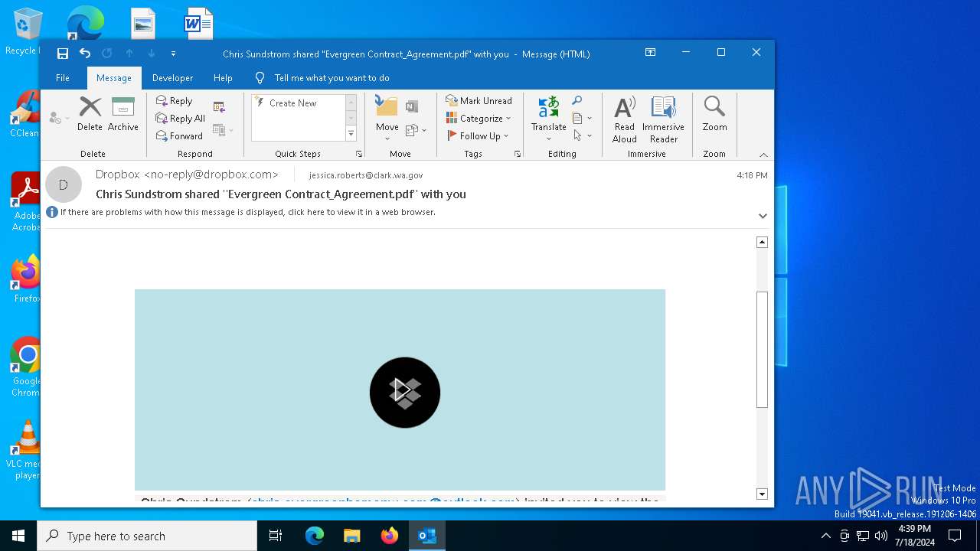Collapse the ribbon with the caret

point(763,155)
